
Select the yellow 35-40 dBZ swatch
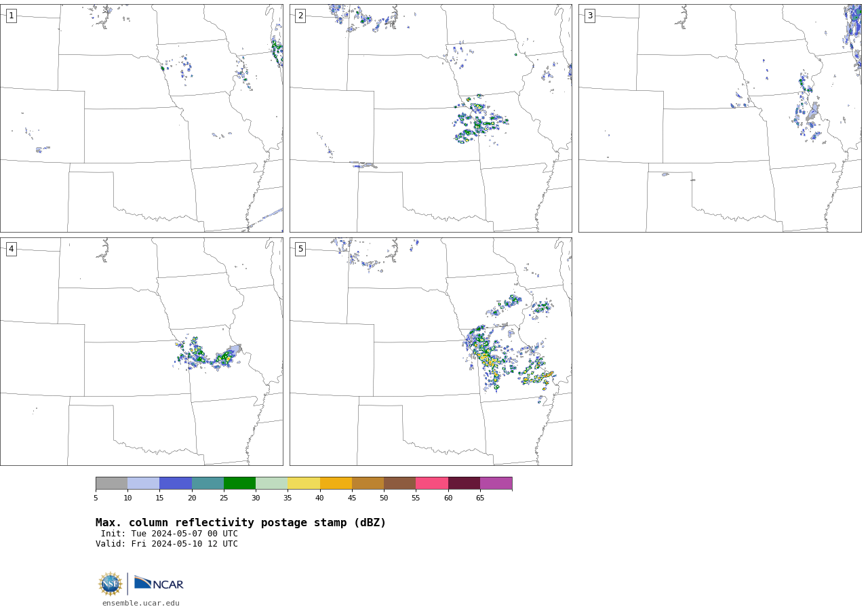304,484
